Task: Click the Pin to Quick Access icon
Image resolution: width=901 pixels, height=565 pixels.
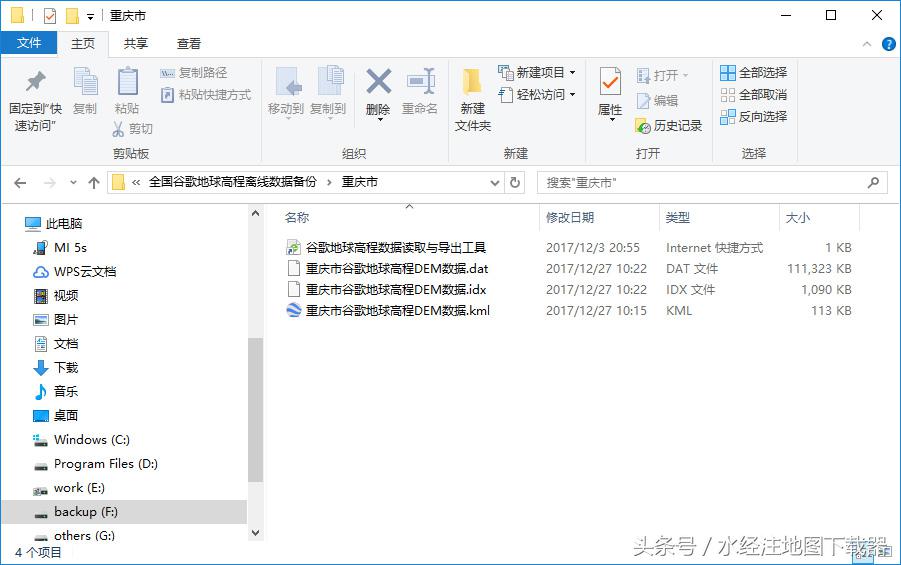Action: [35, 82]
